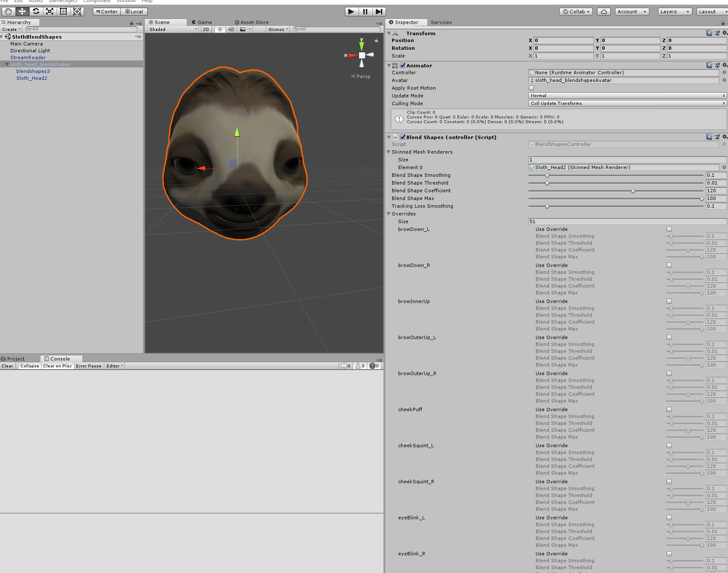Enable Apply Root Motion on the Animator

(x=531, y=88)
